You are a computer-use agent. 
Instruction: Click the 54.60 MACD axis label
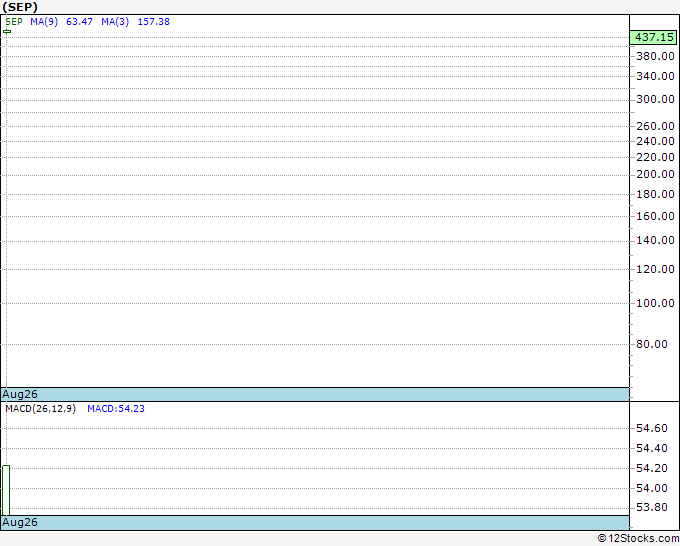[x=652, y=428]
